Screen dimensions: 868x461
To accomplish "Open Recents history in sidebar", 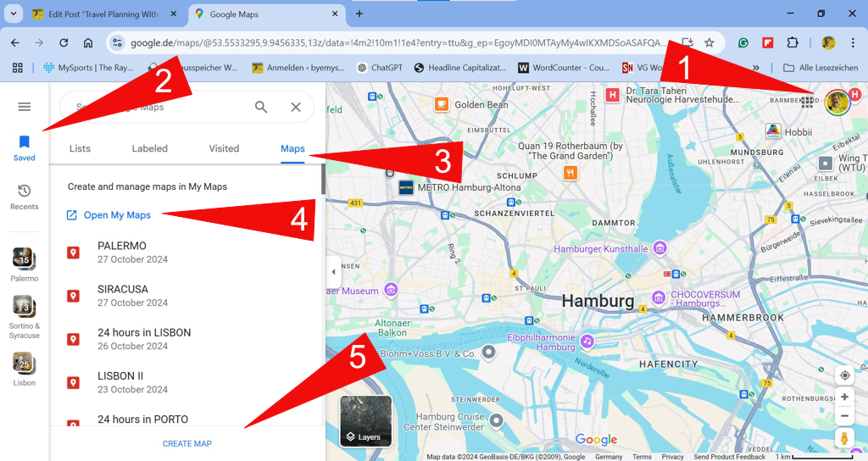I will click(25, 197).
